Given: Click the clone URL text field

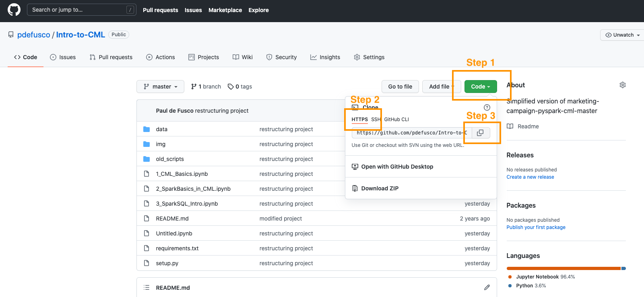Looking at the screenshot, I should pos(412,133).
